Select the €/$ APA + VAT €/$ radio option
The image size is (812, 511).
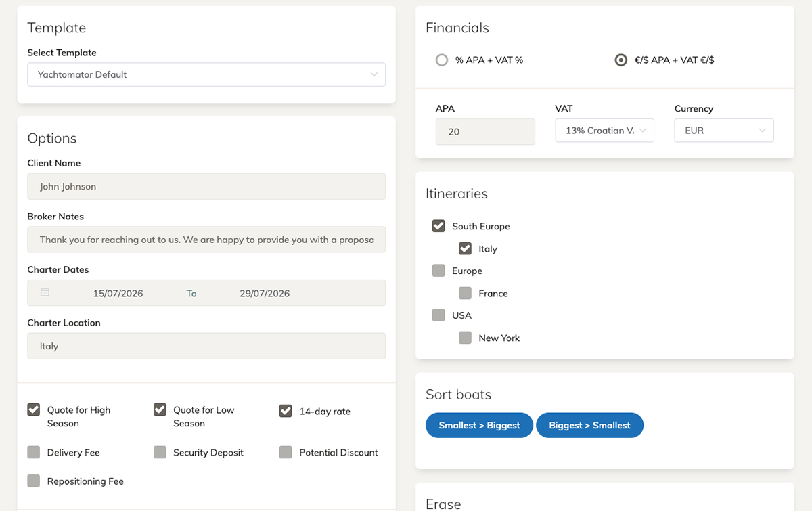621,60
